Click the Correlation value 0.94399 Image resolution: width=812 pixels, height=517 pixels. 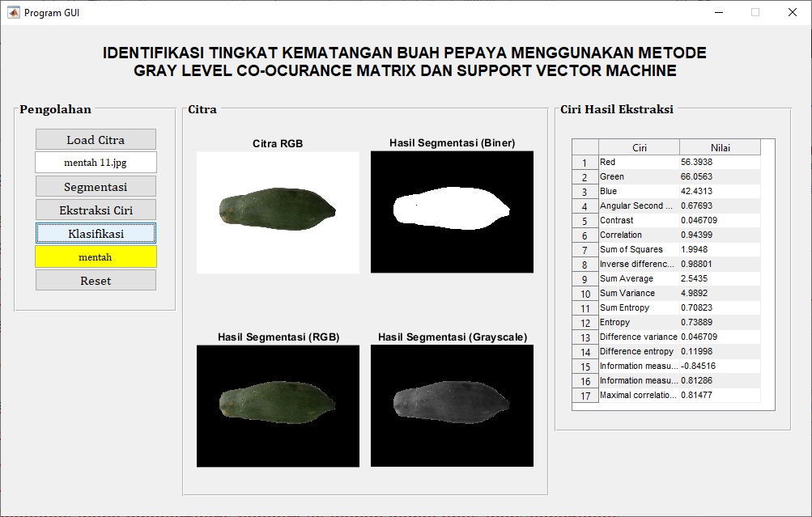(x=719, y=235)
